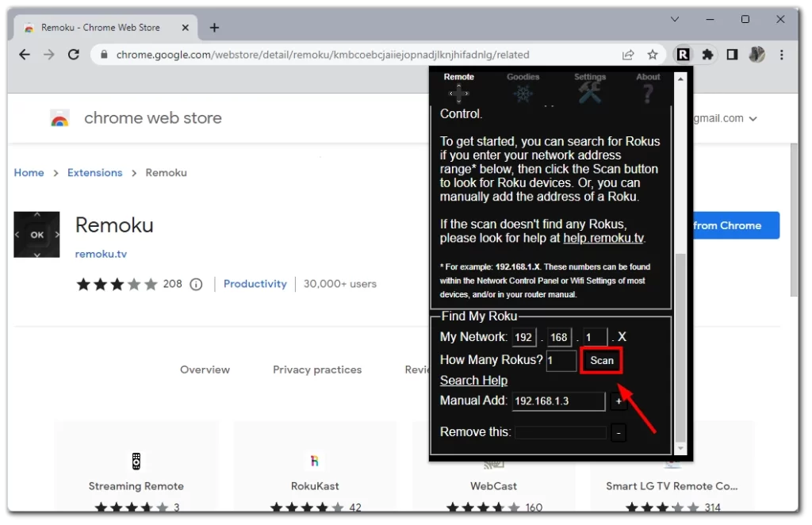Click the blue 'from Chrome' add button
This screenshot has width=812, height=525.
point(735,226)
